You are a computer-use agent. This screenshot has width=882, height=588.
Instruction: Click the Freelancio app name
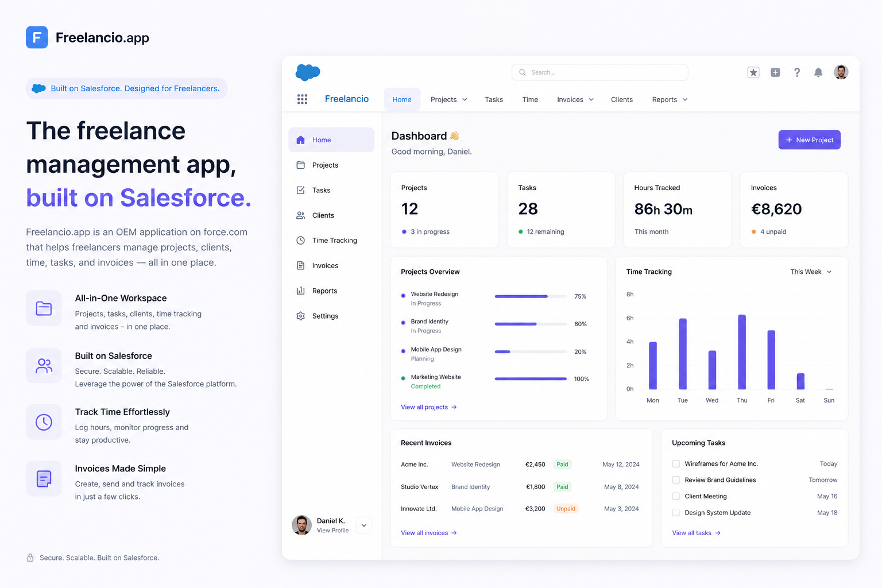347,99
